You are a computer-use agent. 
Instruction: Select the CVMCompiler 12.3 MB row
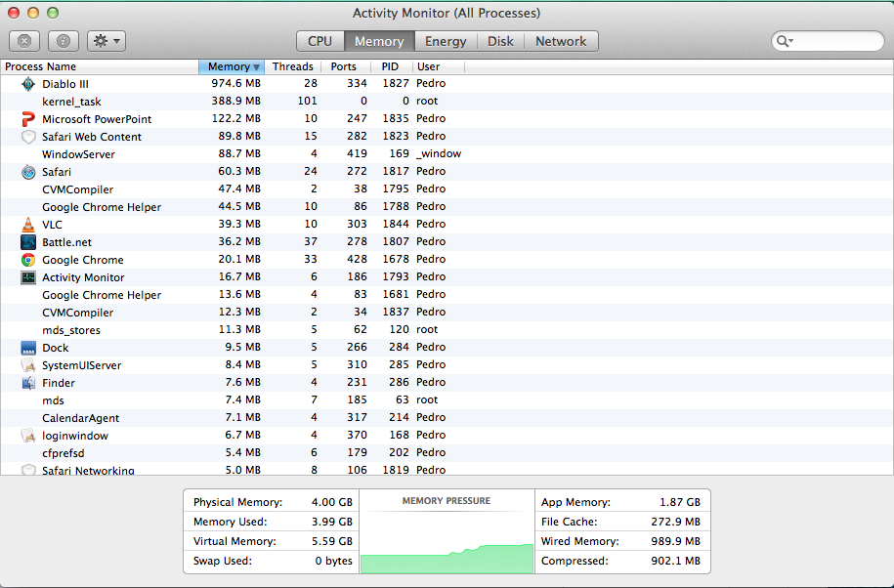(447, 313)
